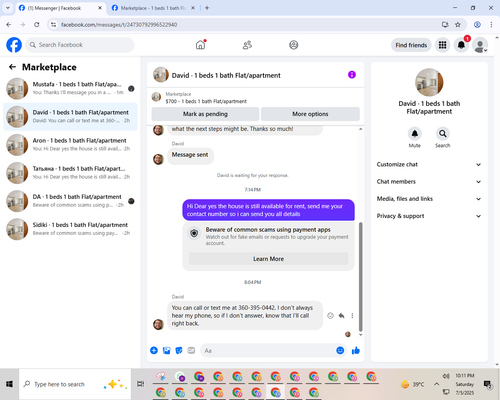Open the Татьяна 1 beds 1 bath conversation
Viewport: 500px width, 400px height.
(x=70, y=173)
